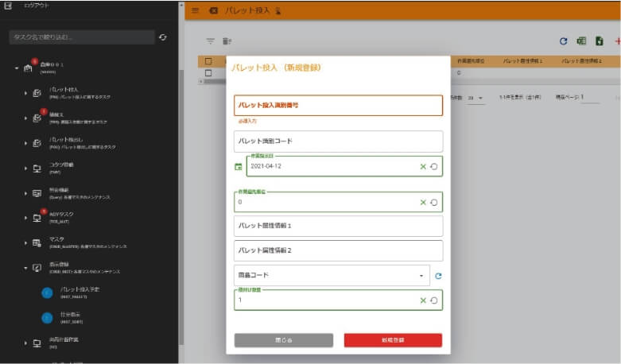Click the red plus add icon in table toolbar

click(x=617, y=41)
